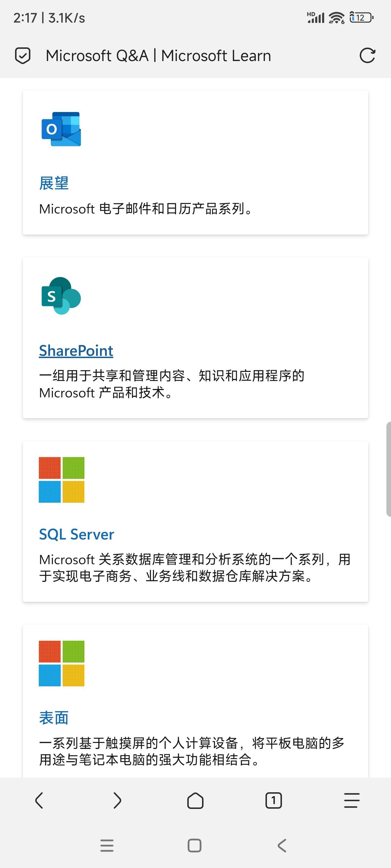391x868 pixels.
Task: Tap the Microsoft logo above 表面
Action: (x=61, y=663)
